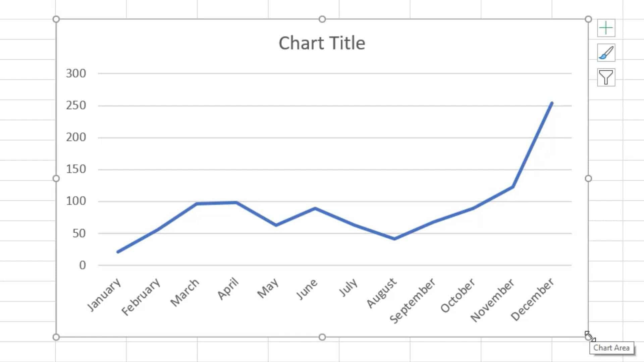The height and width of the screenshot is (362, 644).
Task: Click the left-middle chart resize handle
Action: 55,179
